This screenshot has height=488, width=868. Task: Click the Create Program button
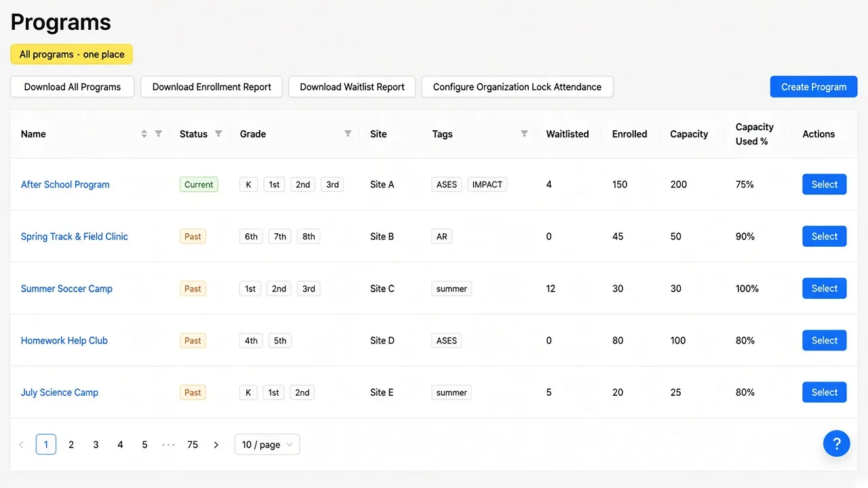point(814,87)
